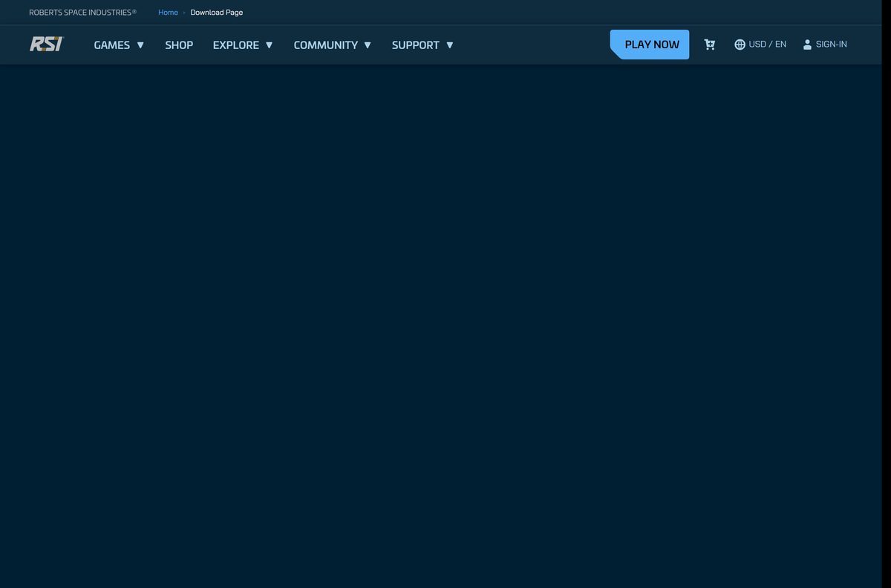Screen dimensions: 891x588
Task: Expand the COMMUNITY dropdown arrow
Action: (368, 45)
